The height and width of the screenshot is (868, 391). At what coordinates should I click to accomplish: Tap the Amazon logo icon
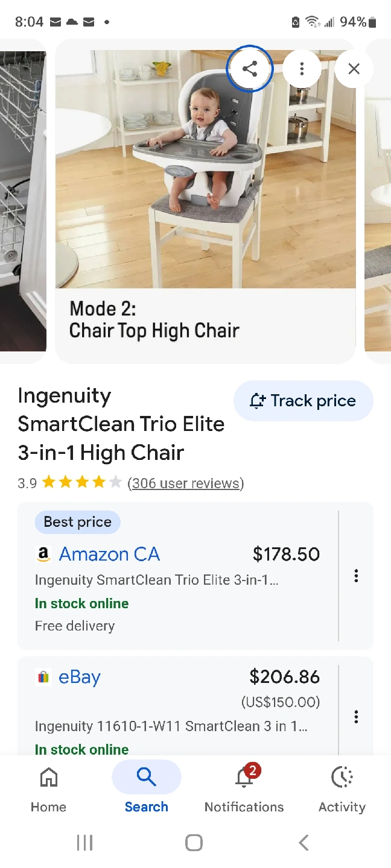click(x=43, y=555)
